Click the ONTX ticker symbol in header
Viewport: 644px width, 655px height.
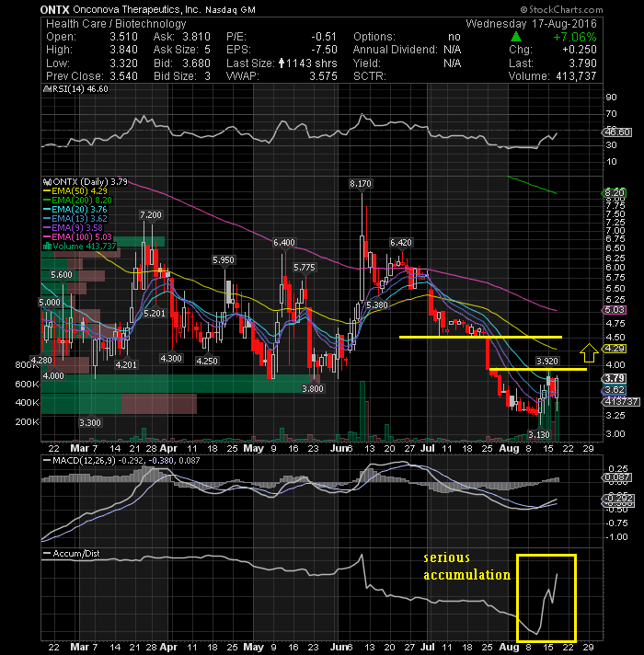(54, 9)
